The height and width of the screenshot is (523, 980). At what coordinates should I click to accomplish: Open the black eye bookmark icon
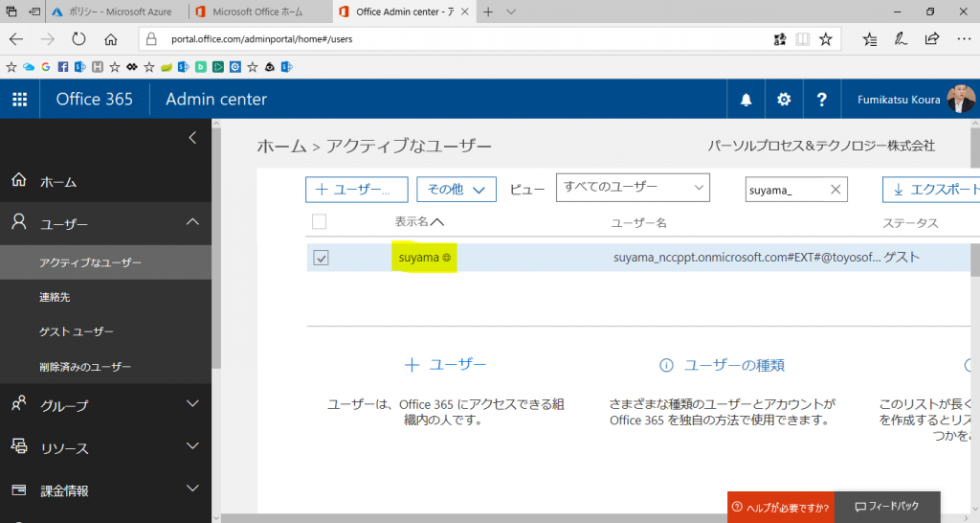269,67
